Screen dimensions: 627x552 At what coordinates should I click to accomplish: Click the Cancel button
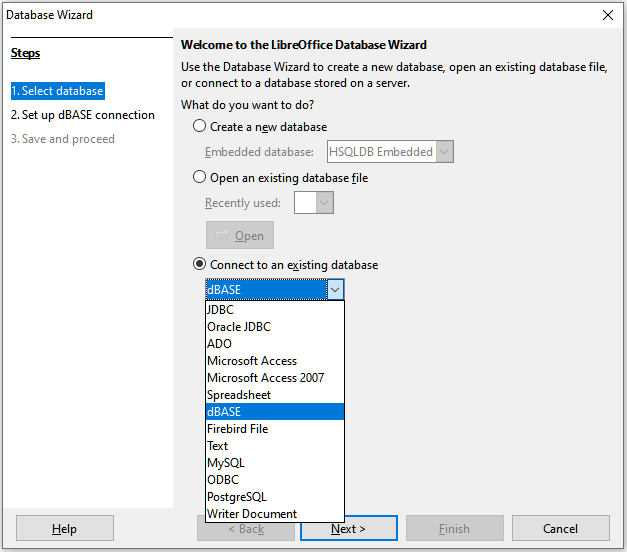[561, 528]
